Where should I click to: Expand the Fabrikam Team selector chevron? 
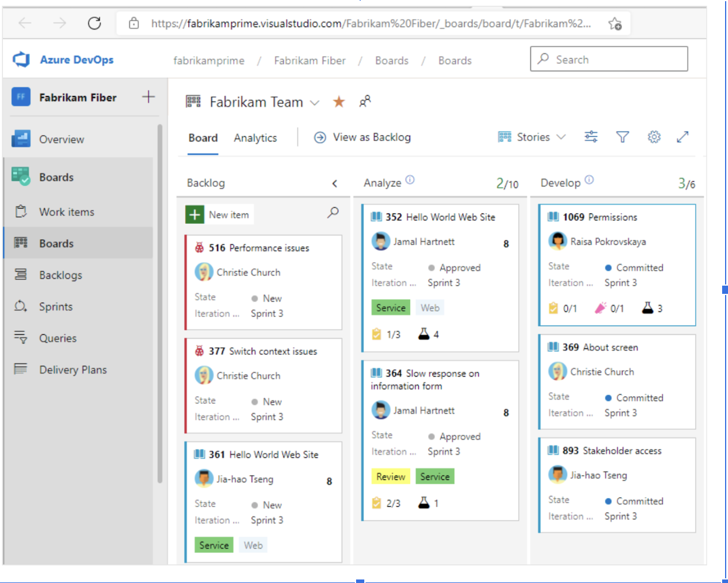(x=314, y=103)
